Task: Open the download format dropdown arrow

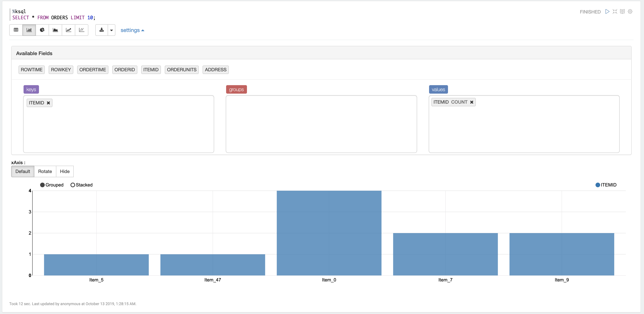Action: (x=112, y=30)
